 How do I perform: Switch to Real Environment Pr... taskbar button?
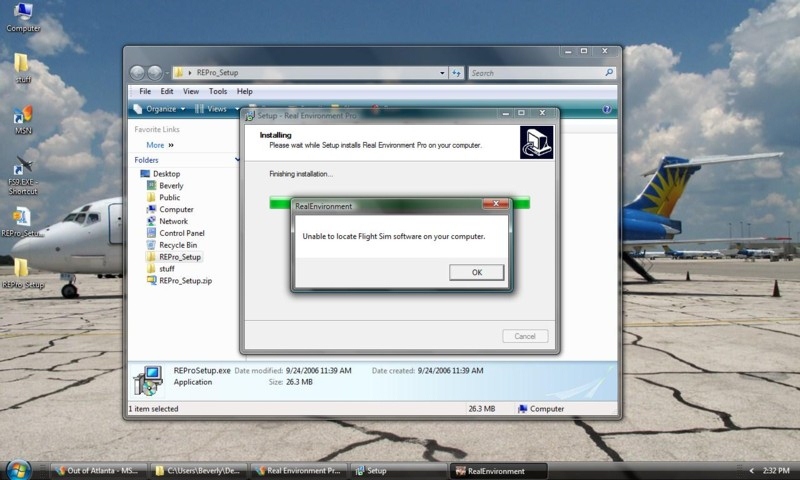(299, 471)
